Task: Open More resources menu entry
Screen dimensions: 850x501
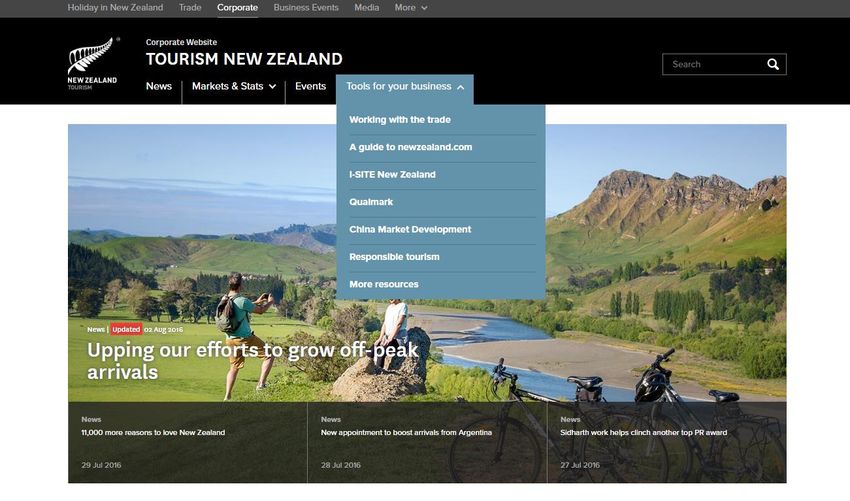Action: click(384, 284)
